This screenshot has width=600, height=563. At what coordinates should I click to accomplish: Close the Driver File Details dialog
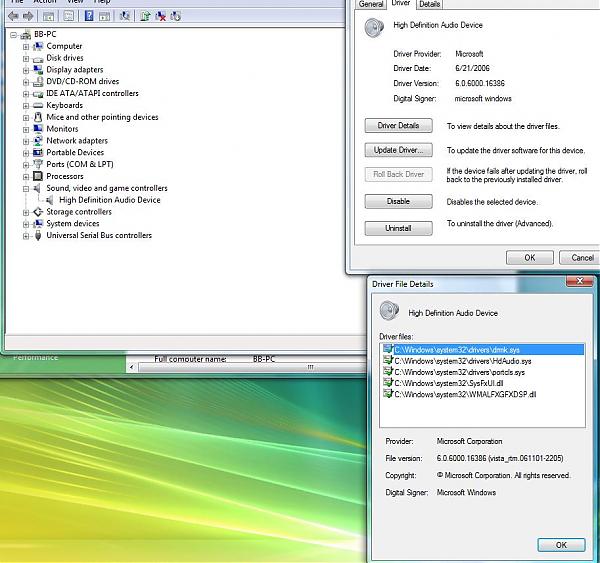click(579, 281)
